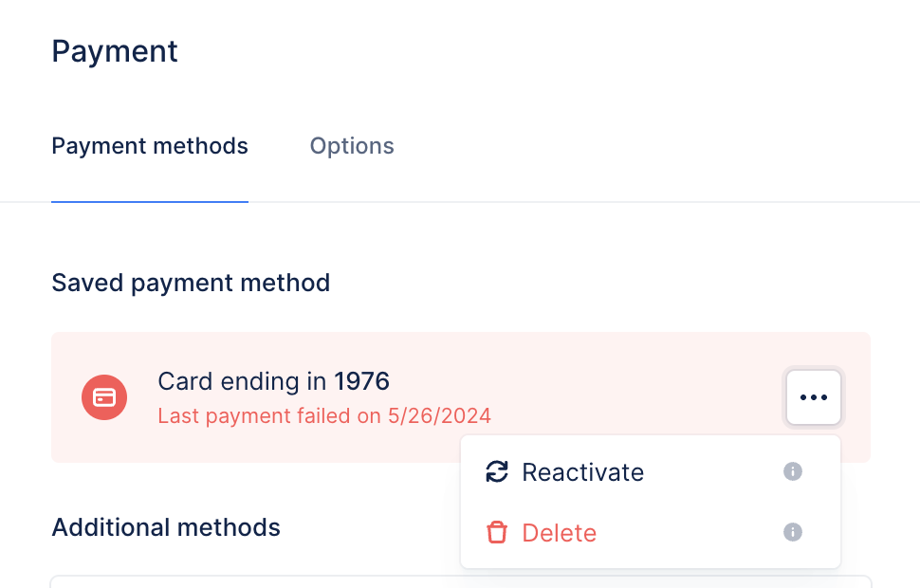This screenshot has width=920, height=588.
Task: Click the info icon beside Reactivate
Action: (793, 472)
